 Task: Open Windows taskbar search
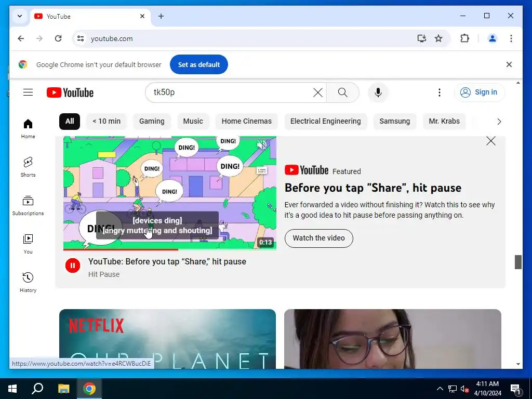[37, 389]
